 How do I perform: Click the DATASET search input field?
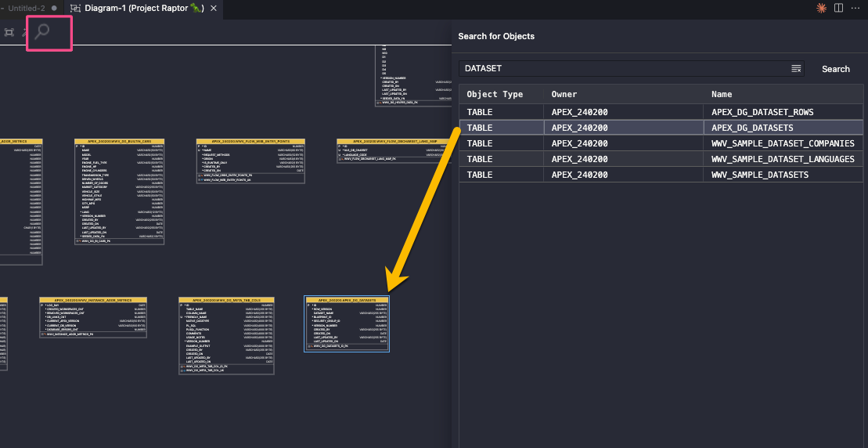tap(622, 69)
